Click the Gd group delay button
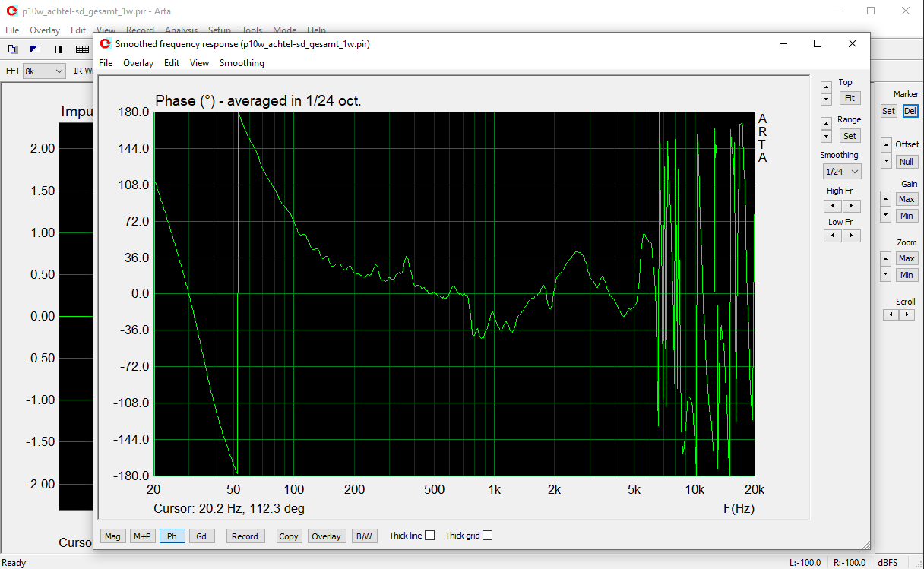The height and width of the screenshot is (569, 924). click(x=201, y=536)
